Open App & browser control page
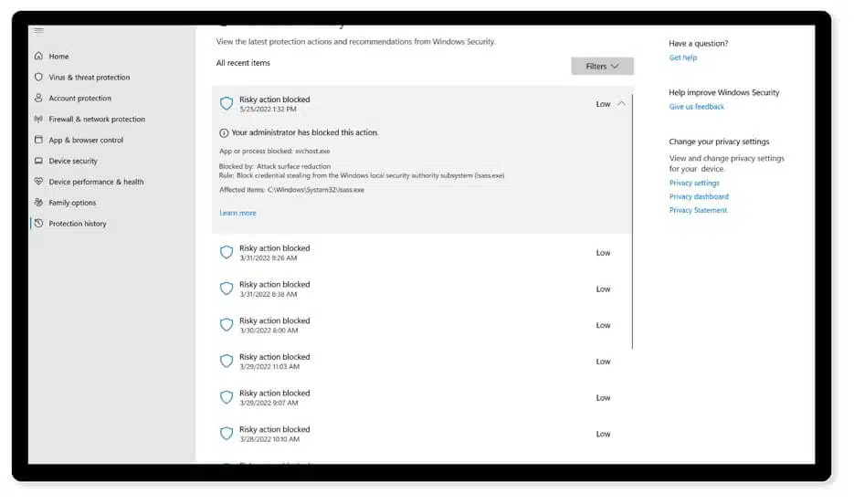The height and width of the screenshot is (504, 854). pos(86,140)
